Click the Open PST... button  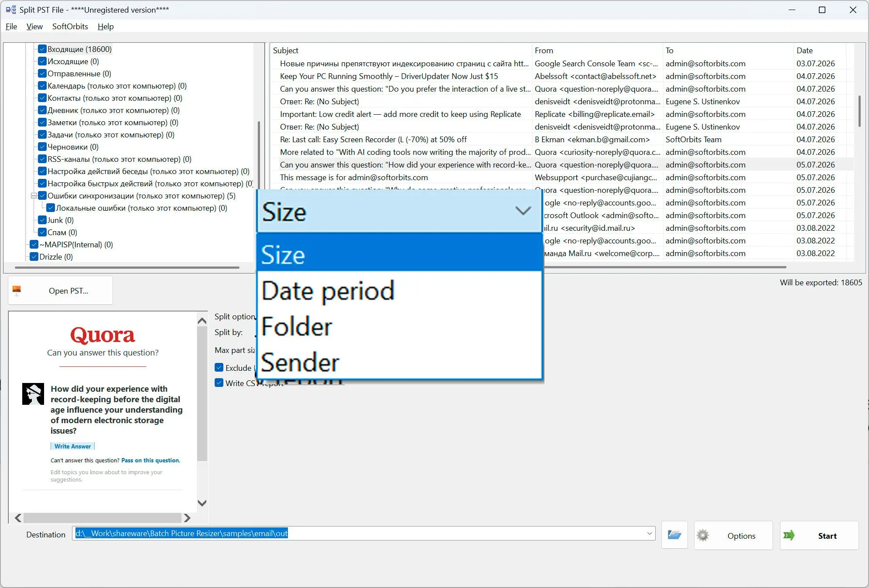click(60, 291)
